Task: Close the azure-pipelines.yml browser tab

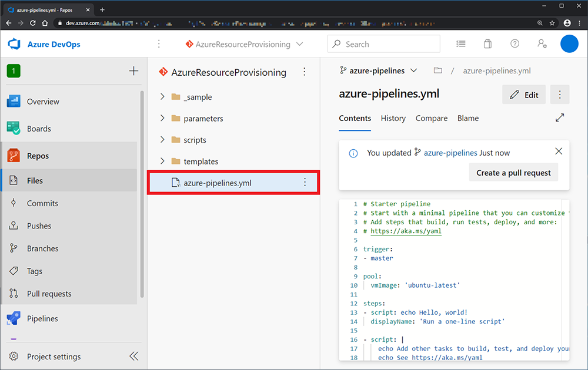Action: pyautogui.click(x=88, y=10)
